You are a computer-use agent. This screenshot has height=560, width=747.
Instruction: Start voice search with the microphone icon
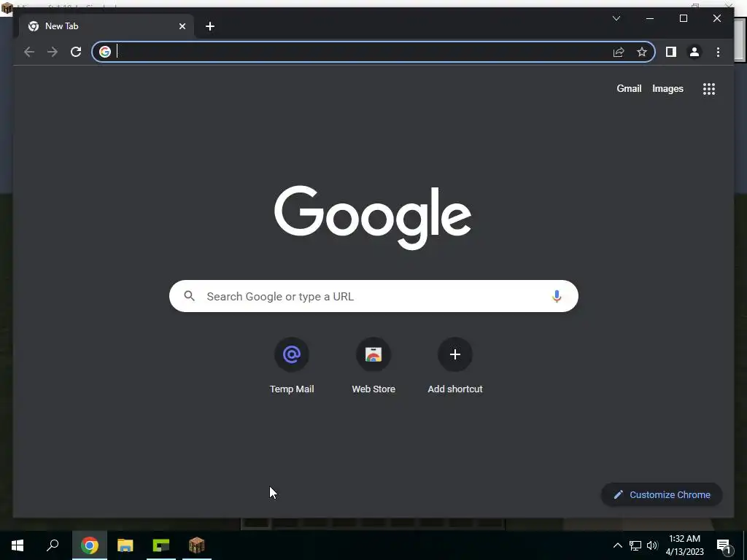coord(557,296)
